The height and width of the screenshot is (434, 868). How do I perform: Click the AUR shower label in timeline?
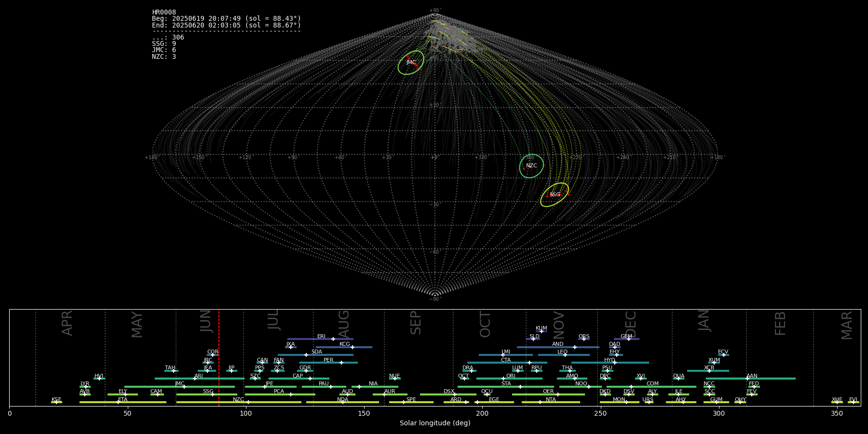[390, 392]
